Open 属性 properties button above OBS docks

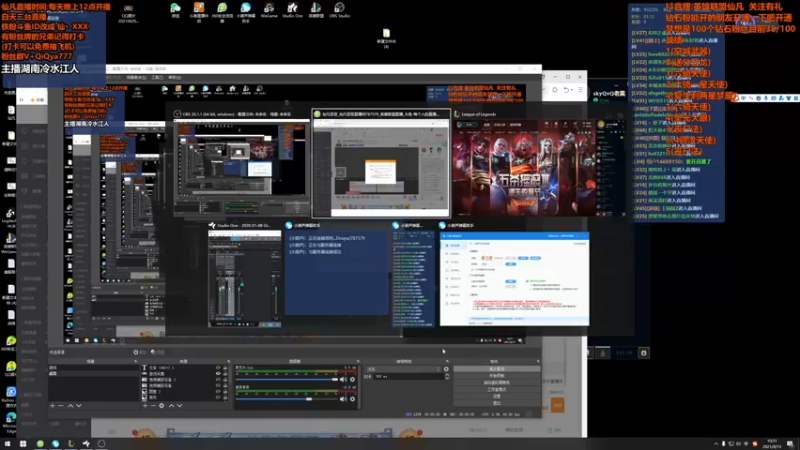point(139,352)
